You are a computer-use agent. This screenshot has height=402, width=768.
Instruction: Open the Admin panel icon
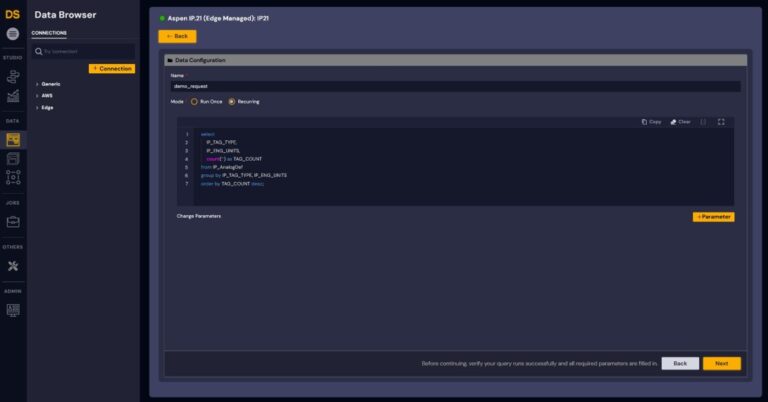click(13, 310)
